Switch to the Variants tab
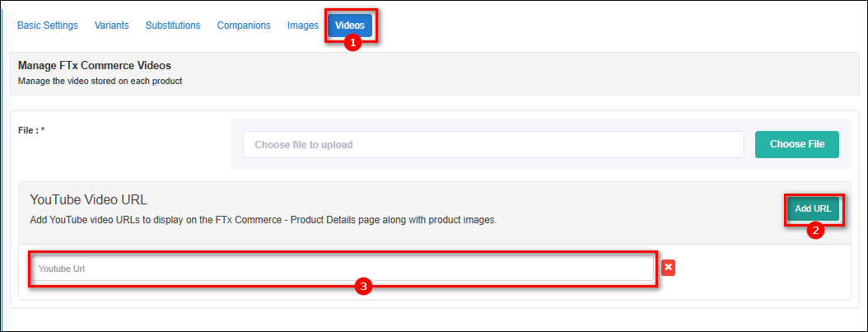The height and width of the screenshot is (332, 868). point(112,26)
